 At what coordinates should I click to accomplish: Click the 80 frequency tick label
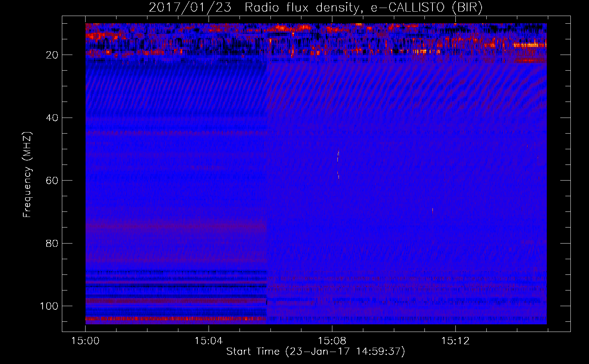tap(52, 243)
